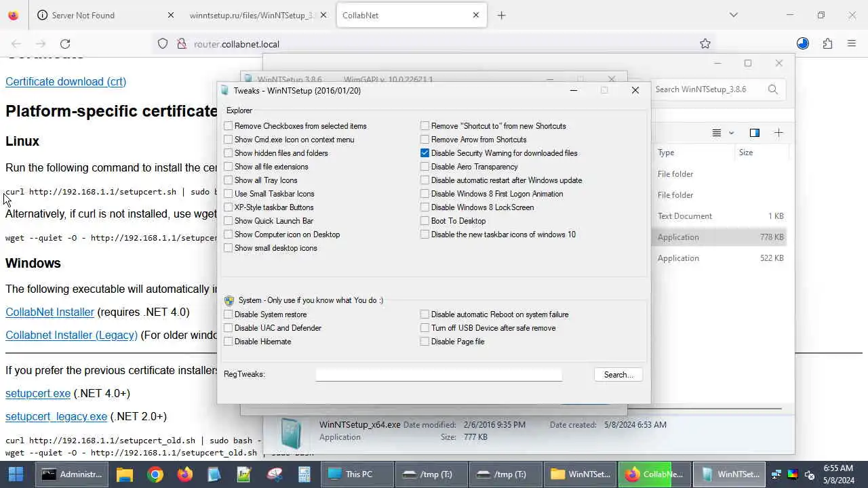Click the network icon in system tray
The height and width of the screenshot is (488, 868).
[776, 474]
